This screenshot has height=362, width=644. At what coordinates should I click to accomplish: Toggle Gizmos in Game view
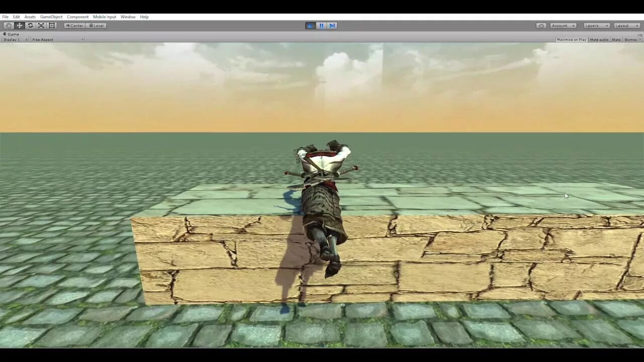point(630,40)
